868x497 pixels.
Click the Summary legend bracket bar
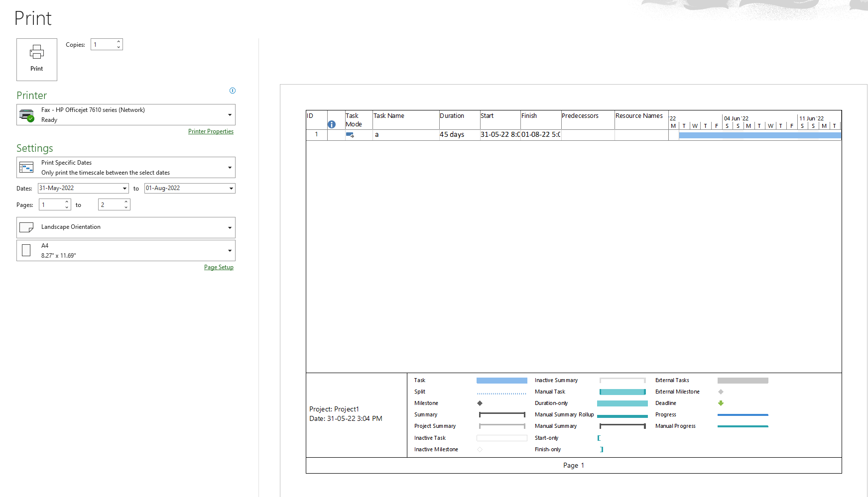[502, 415]
